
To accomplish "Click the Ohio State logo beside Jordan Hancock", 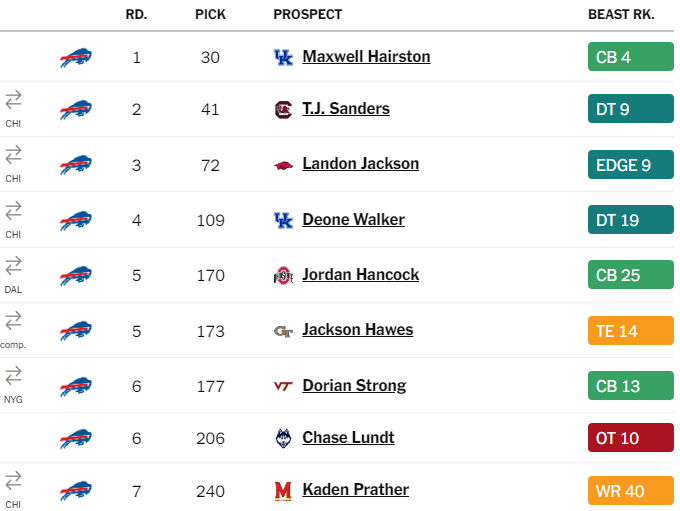I will tap(284, 275).
